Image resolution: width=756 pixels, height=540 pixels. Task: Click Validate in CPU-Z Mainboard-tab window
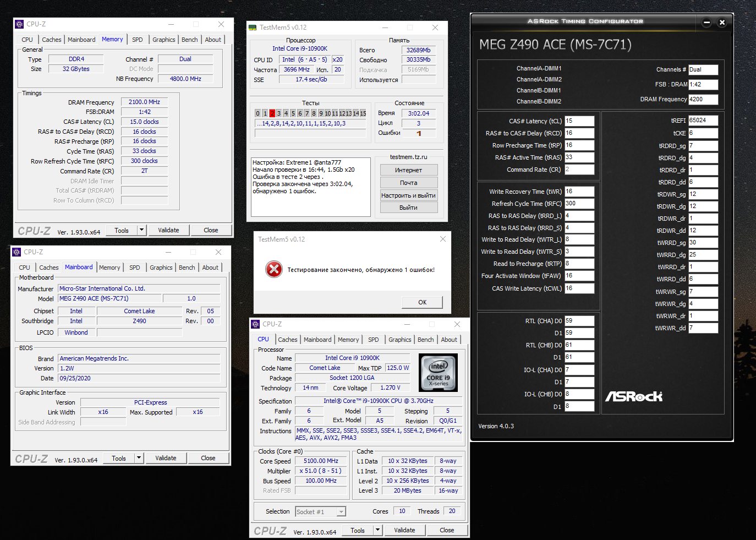coord(166,458)
